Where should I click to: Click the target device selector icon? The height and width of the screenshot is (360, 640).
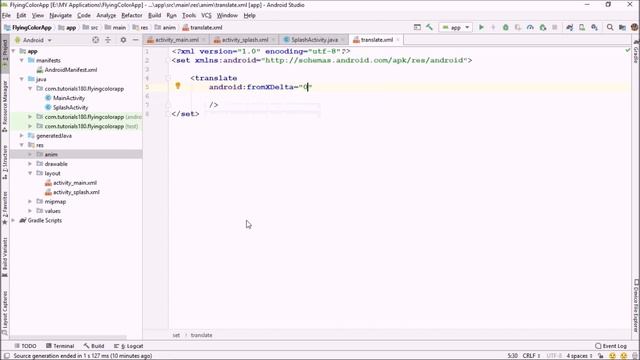click(417, 27)
